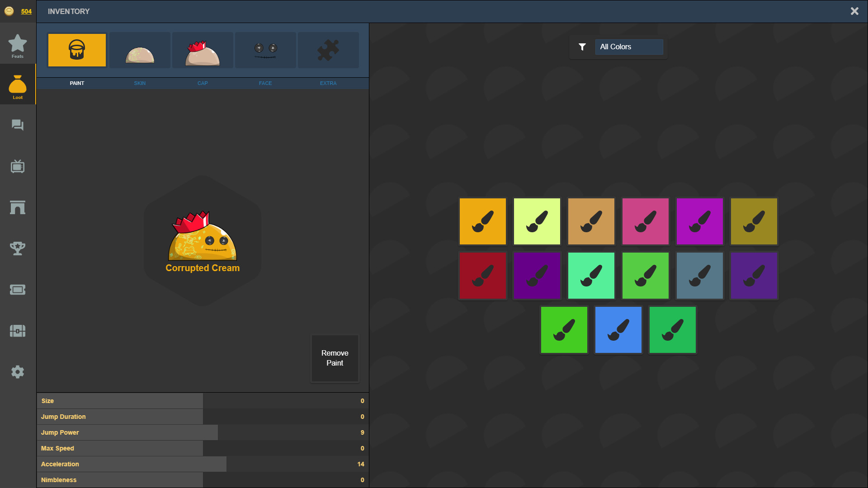Click the Remove Paint button
Viewport: 868px width, 488px height.
335,358
